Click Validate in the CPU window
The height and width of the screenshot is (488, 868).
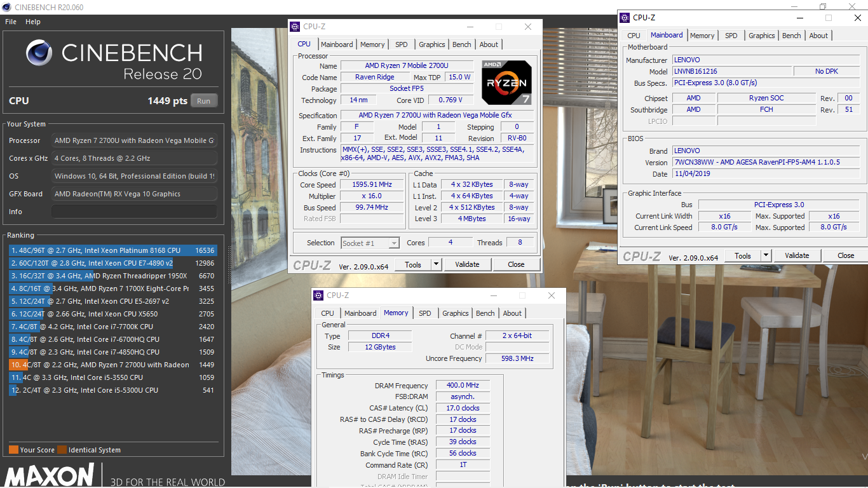pyautogui.click(x=467, y=264)
